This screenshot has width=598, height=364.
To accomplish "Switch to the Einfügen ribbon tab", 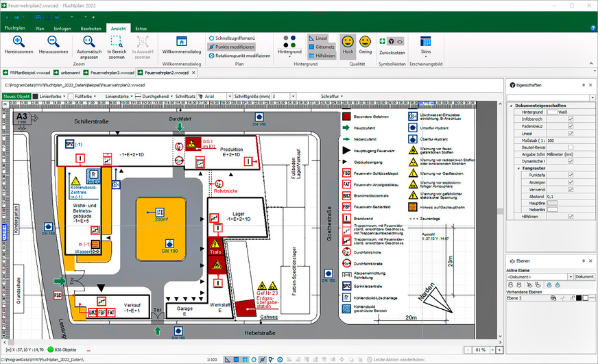I will click(62, 28).
